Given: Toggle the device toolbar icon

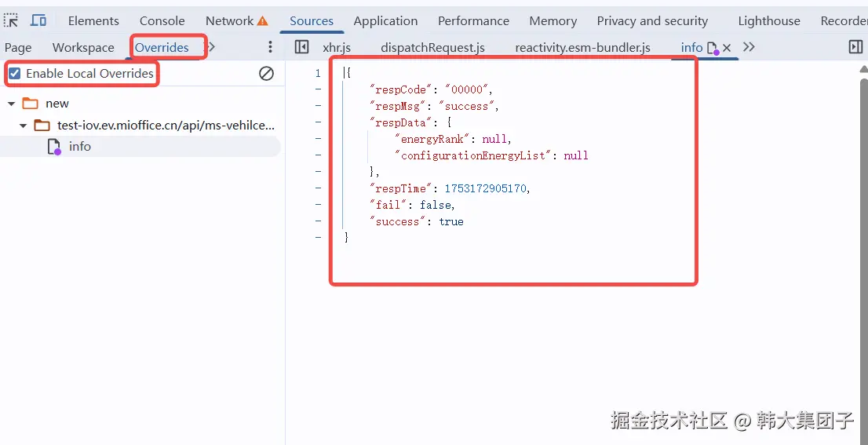Looking at the screenshot, I should tap(38, 20).
